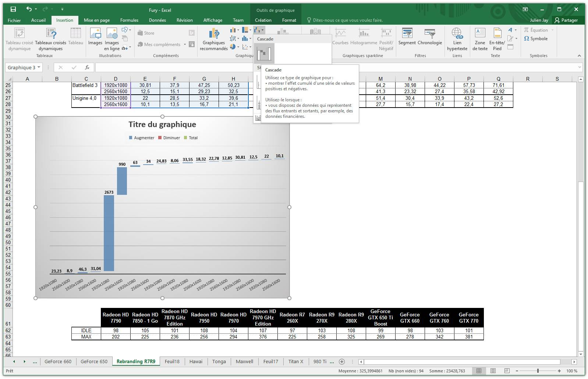
Task: Select the Cascade chart thumbnail
Action: coord(264,53)
